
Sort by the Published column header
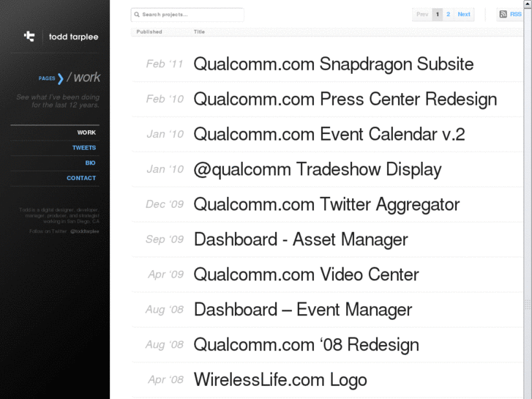click(149, 31)
